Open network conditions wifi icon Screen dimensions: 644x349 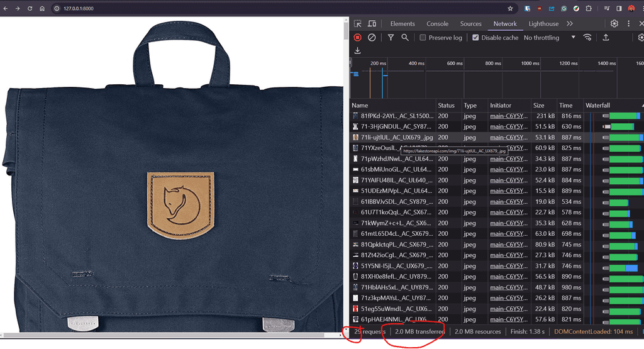pos(587,38)
